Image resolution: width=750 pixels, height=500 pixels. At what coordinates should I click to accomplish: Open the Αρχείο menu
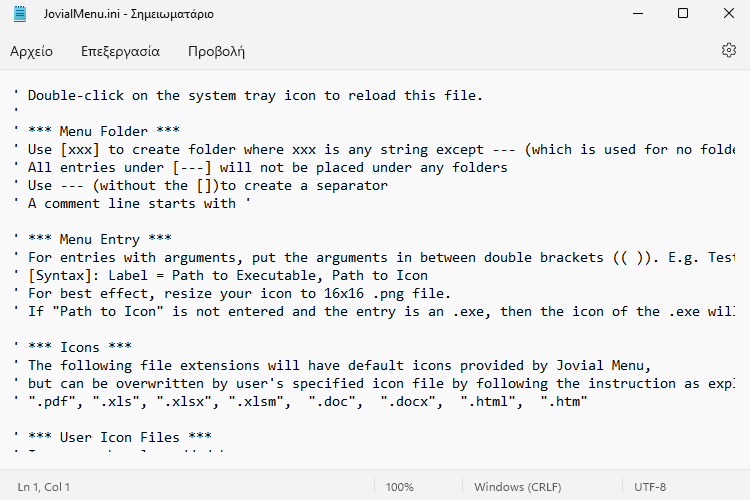32,51
